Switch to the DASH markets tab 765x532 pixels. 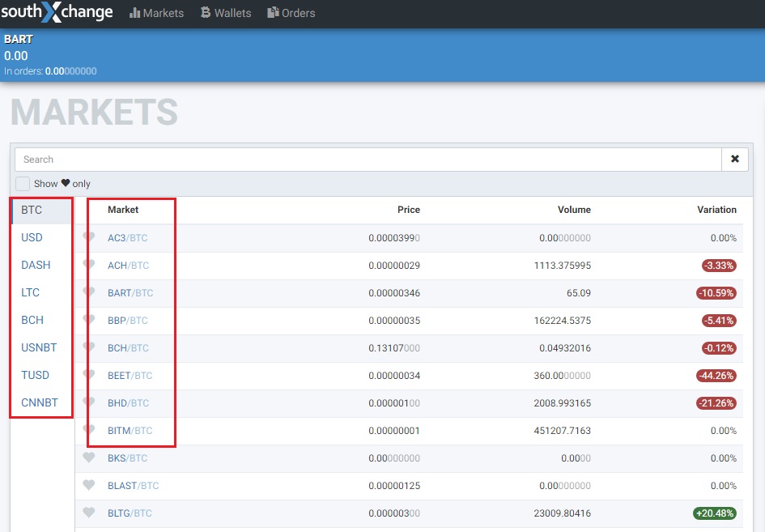[36, 265]
